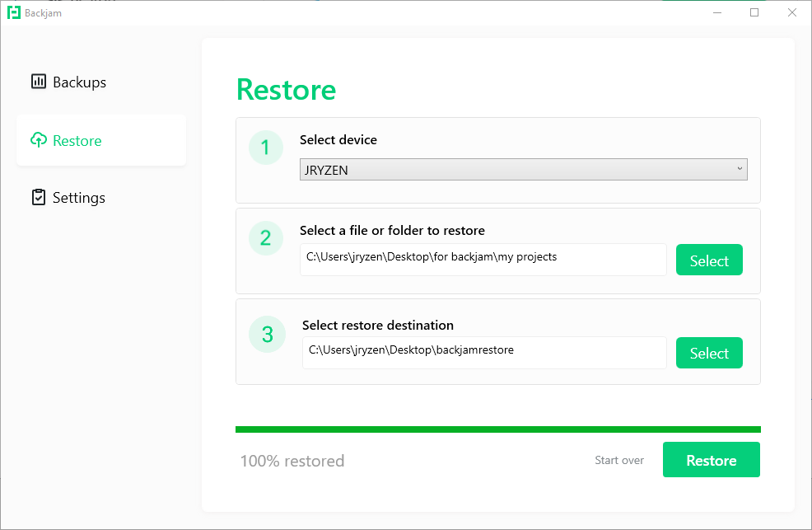Maximize the Backjam window

(x=754, y=12)
